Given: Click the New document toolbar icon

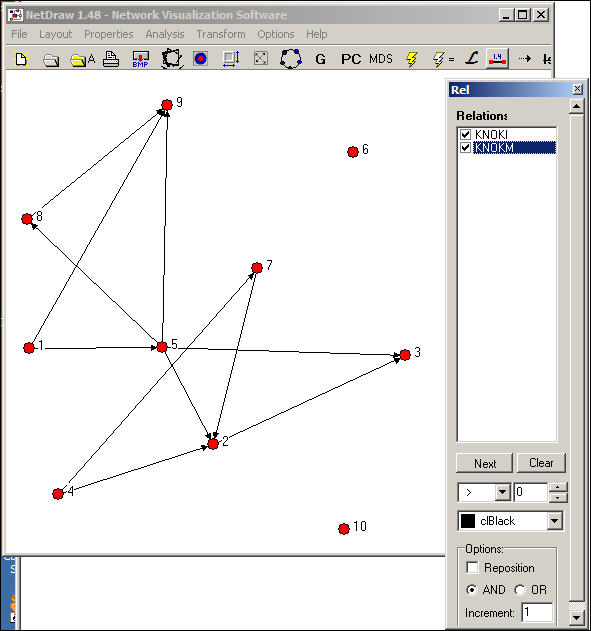Looking at the screenshot, I should point(21,59).
